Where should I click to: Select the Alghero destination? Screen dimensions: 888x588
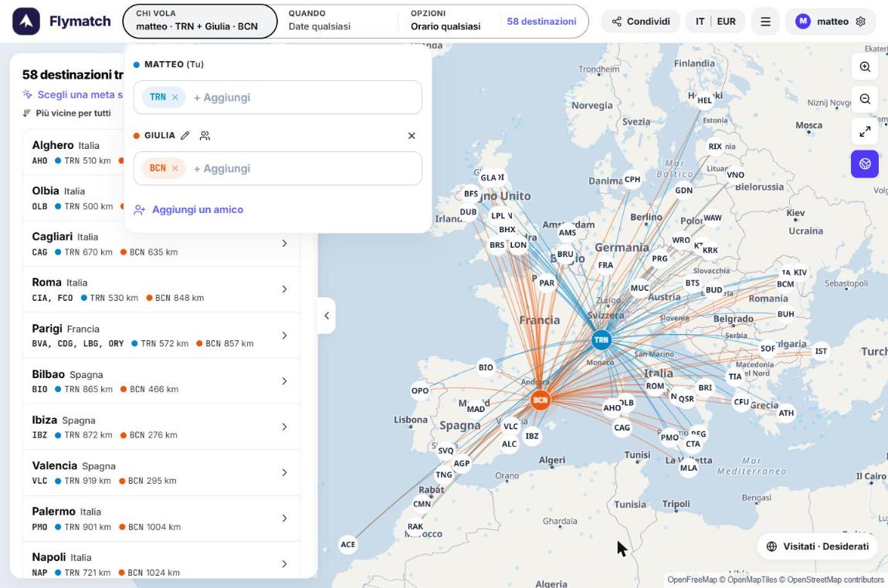(73, 152)
